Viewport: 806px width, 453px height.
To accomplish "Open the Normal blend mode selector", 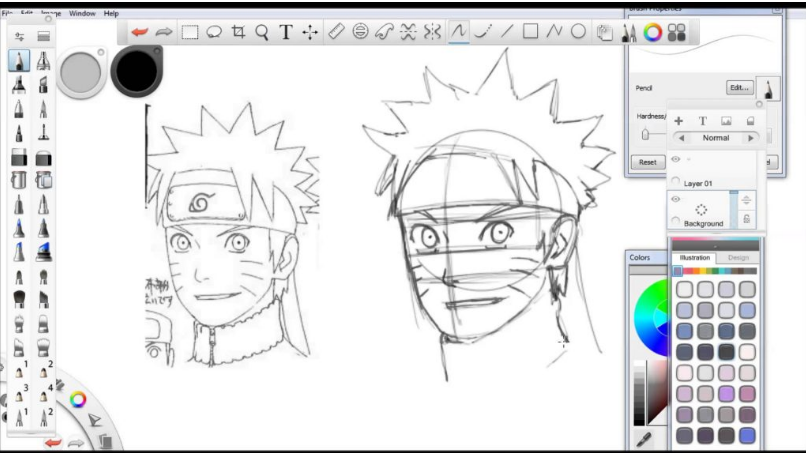I will click(x=716, y=138).
